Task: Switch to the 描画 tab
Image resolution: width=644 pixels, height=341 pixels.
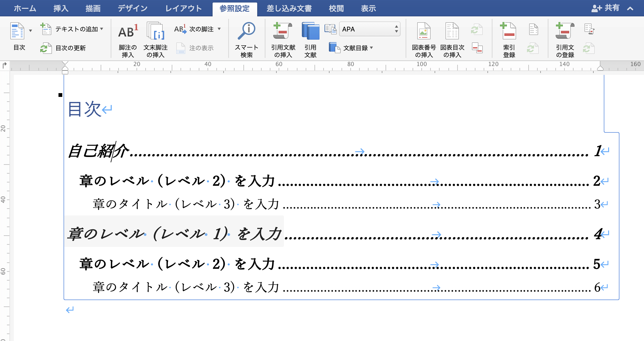Action: point(93,8)
